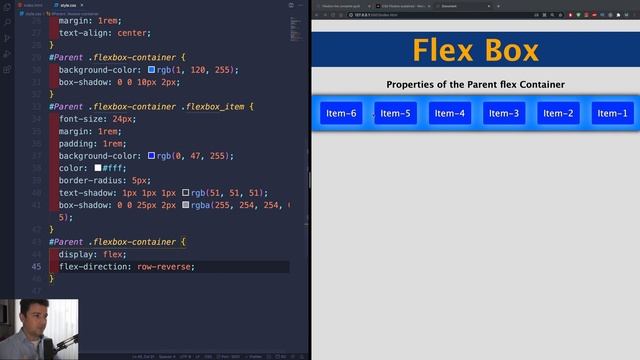Open the editor More Actions ellipsis

tap(301, 5)
